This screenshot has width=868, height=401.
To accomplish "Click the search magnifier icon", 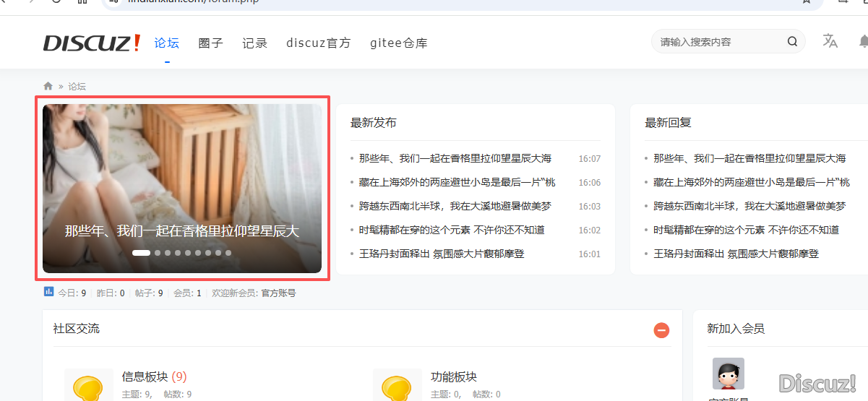I will (x=792, y=42).
